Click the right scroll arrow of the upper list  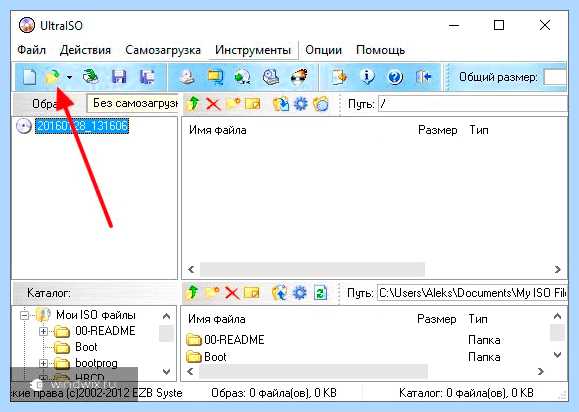[x=558, y=269]
